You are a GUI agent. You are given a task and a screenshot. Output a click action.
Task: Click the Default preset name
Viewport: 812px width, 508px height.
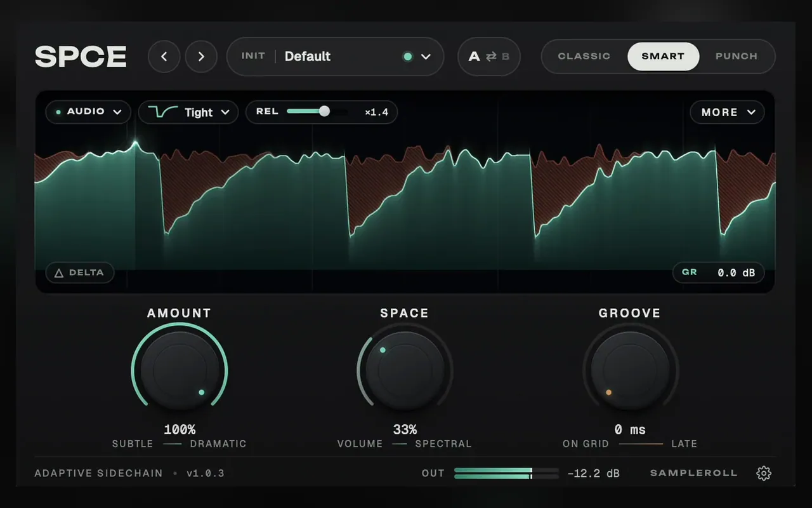(308, 57)
